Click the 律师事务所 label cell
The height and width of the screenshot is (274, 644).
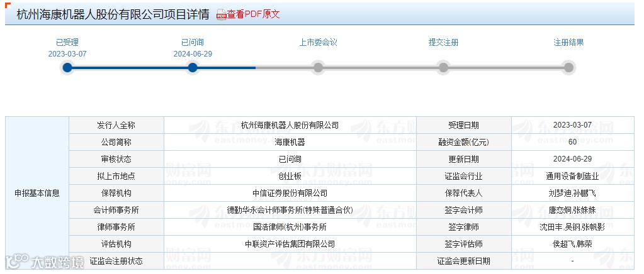point(116,227)
